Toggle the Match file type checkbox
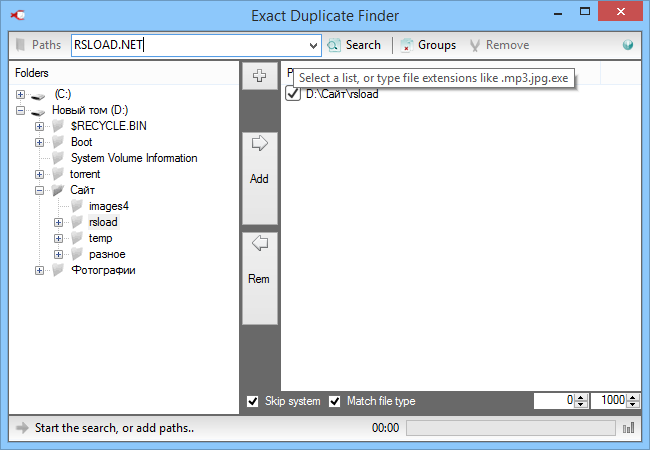 click(335, 401)
